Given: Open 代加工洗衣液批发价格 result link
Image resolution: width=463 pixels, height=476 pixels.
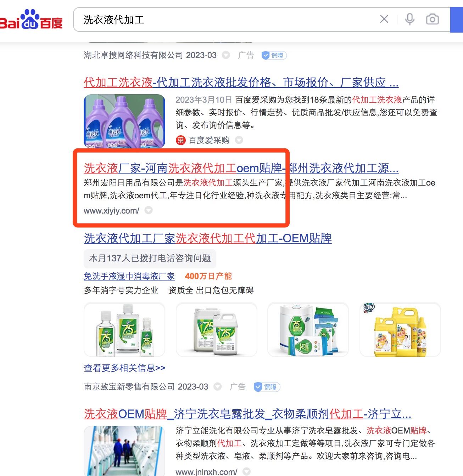Looking at the screenshot, I should [241, 83].
